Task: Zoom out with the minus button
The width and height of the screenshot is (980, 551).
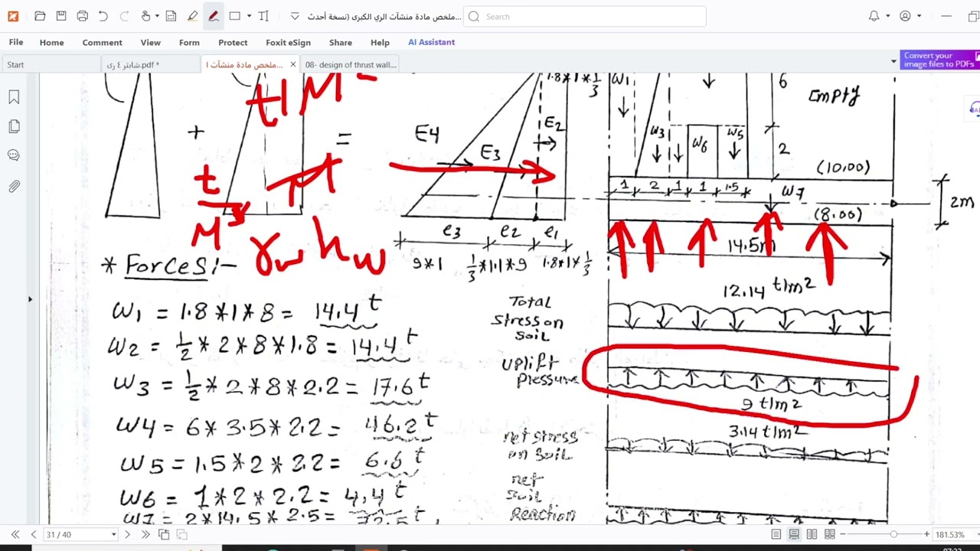Action: point(843,534)
